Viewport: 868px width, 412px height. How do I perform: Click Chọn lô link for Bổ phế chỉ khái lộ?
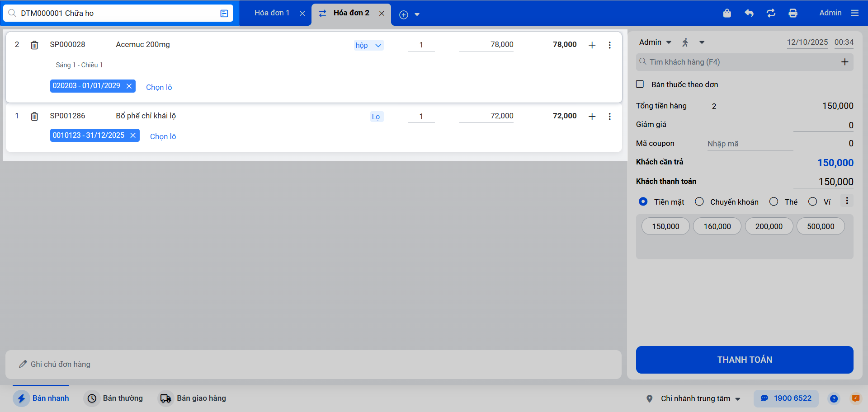coord(163,136)
